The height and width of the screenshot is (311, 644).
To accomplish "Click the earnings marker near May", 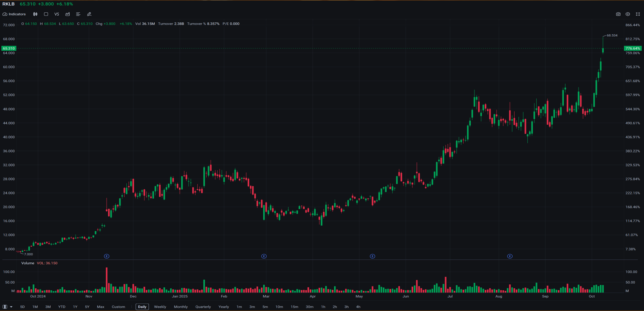I will tap(372, 256).
